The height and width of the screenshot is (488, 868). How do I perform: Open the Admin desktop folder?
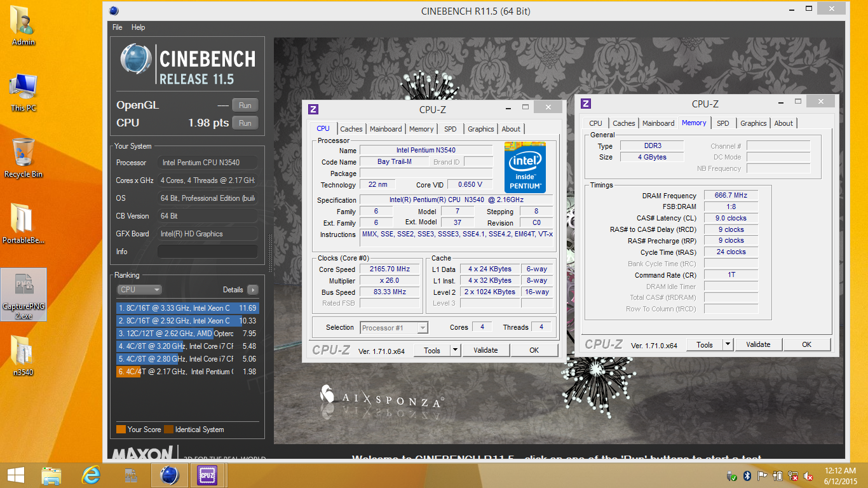[24, 26]
